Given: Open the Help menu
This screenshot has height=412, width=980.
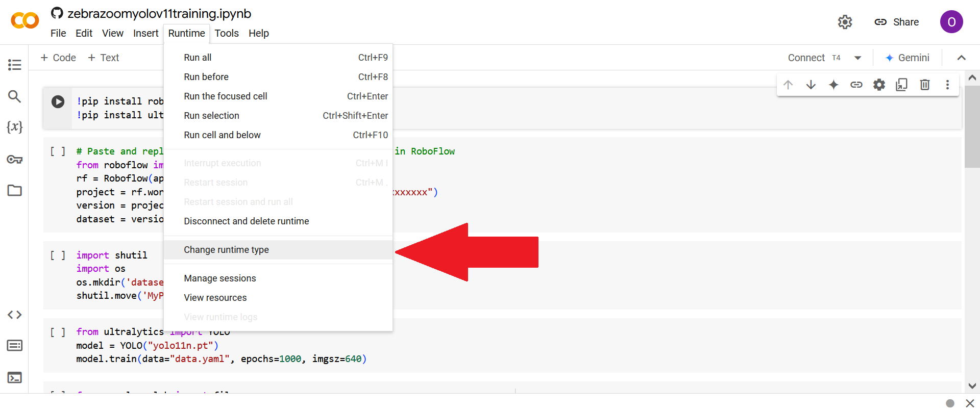Looking at the screenshot, I should click(259, 33).
